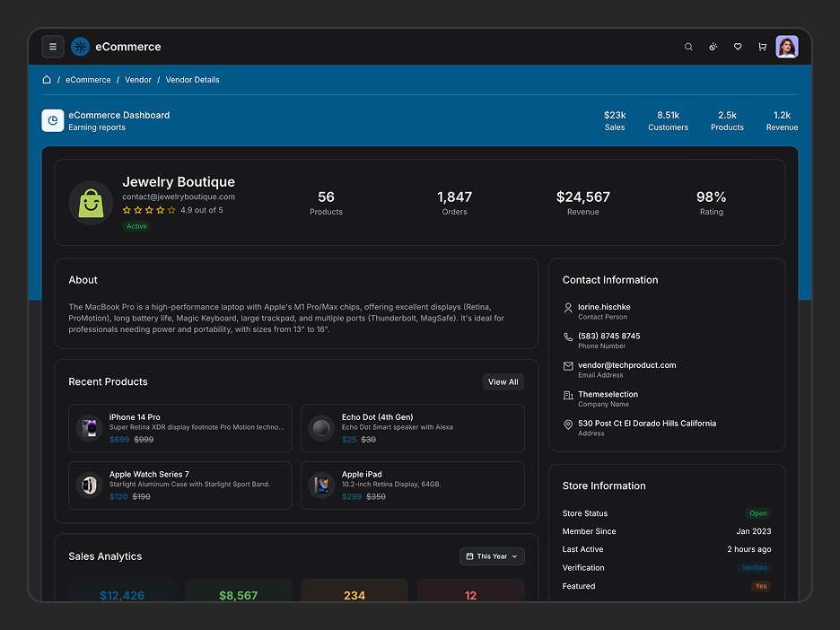Click the 2.5k Products statistic
The width and height of the screenshot is (840, 630).
[x=727, y=120]
